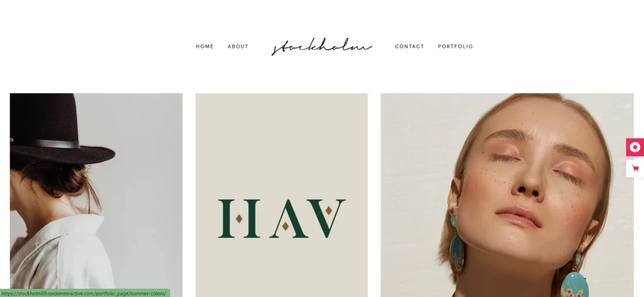The image size is (644, 297).
Task: Open the ABOUT menu item
Action: click(x=238, y=46)
